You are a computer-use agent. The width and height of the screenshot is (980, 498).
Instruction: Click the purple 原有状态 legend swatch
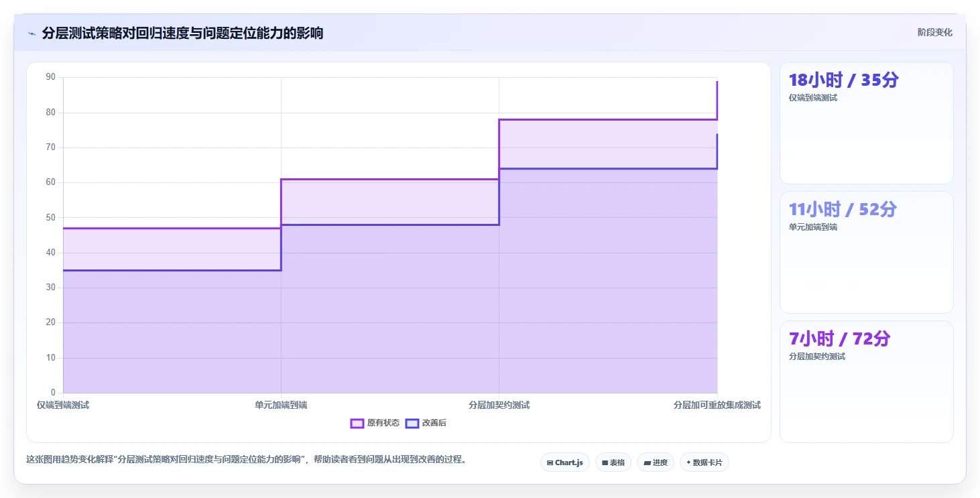[357, 423]
